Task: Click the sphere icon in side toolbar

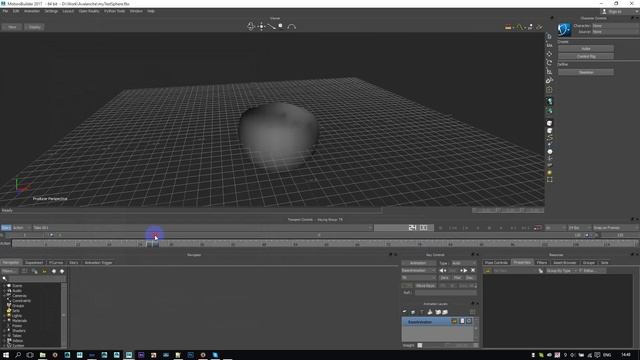Action: click(550, 151)
